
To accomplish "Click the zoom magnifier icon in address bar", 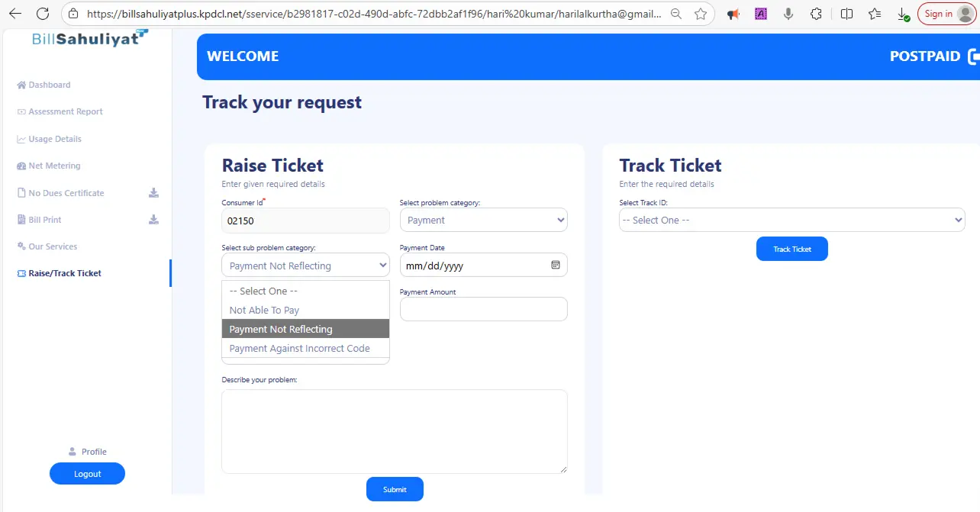I will [x=675, y=14].
